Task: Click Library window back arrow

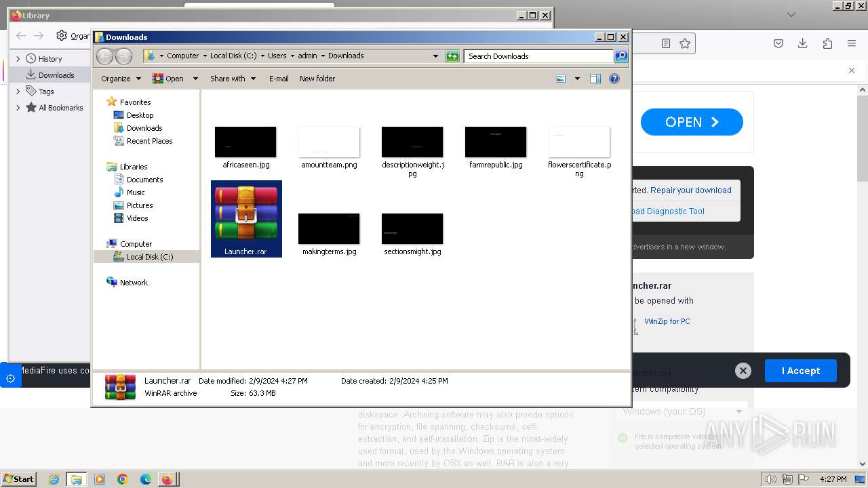Action: pyautogui.click(x=21, y=36)
